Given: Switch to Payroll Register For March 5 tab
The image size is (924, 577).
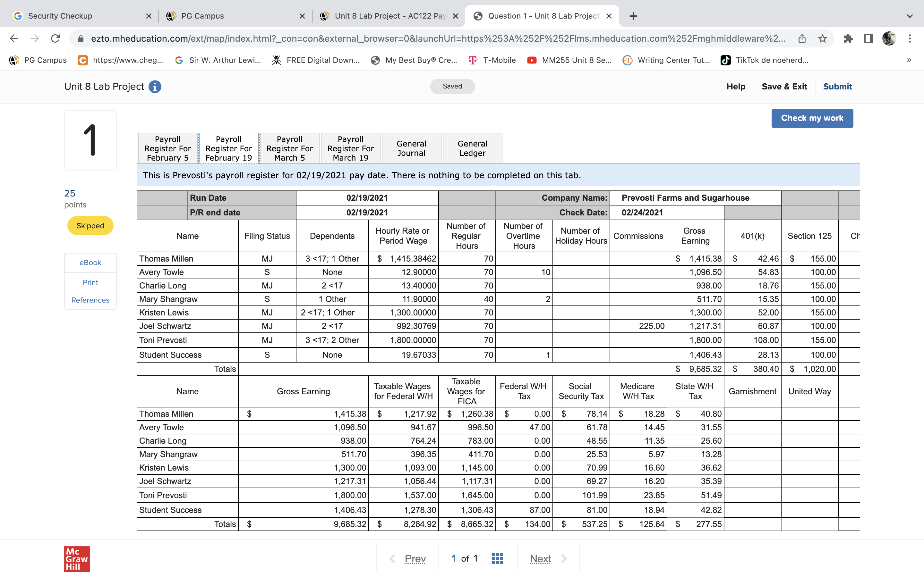Looking at the screenshot, I should pyautogui.click(x=289, y=148).
